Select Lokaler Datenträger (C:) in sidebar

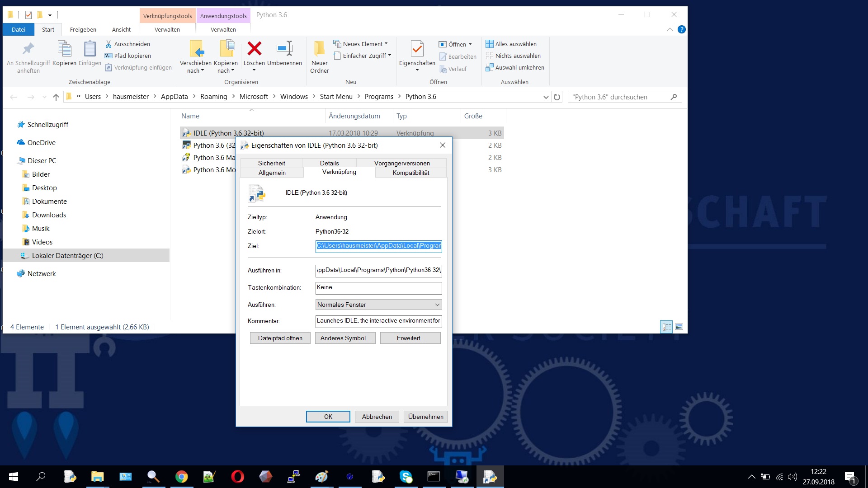pos(86,255)
